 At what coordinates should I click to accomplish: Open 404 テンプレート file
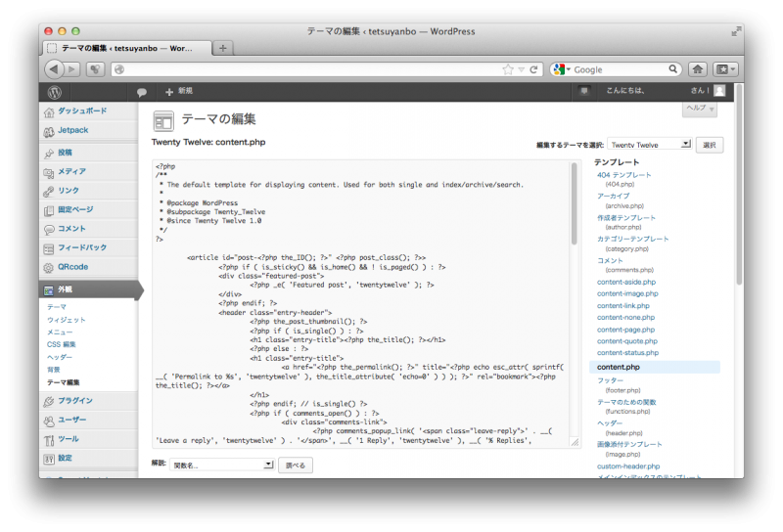click(x=624, y=175)
